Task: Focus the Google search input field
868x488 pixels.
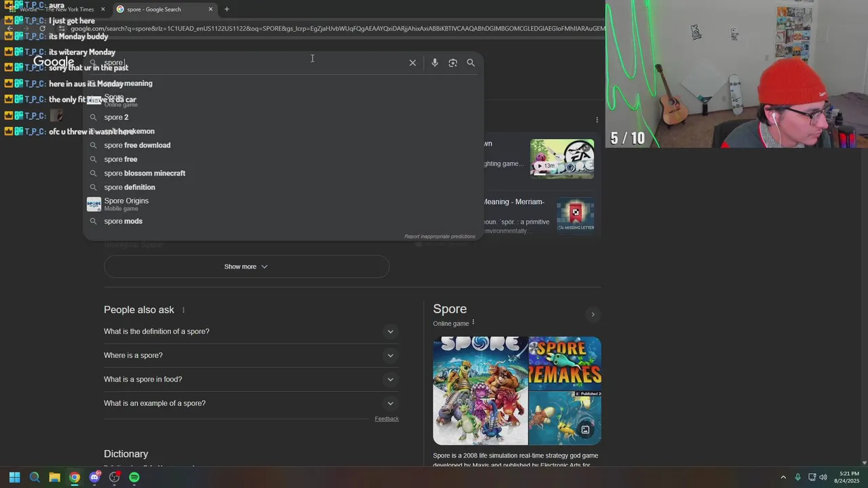Action: 254,62
